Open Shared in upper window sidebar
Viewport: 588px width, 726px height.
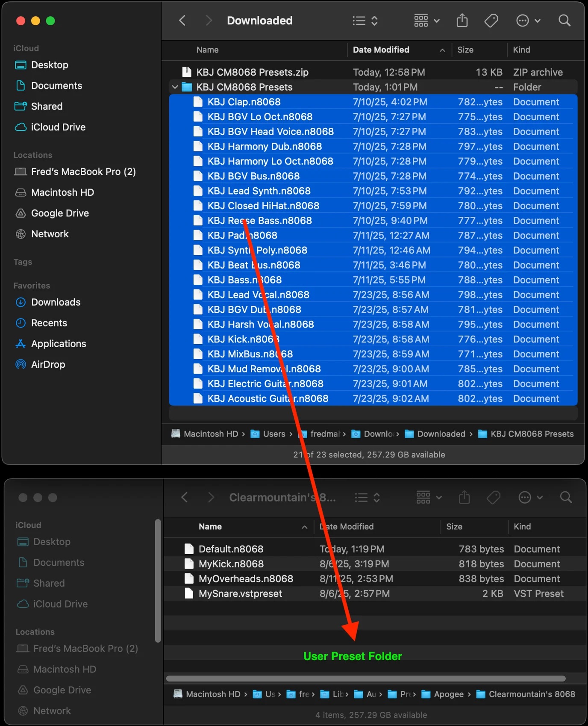pyautogui.click(x=38, y=106)
